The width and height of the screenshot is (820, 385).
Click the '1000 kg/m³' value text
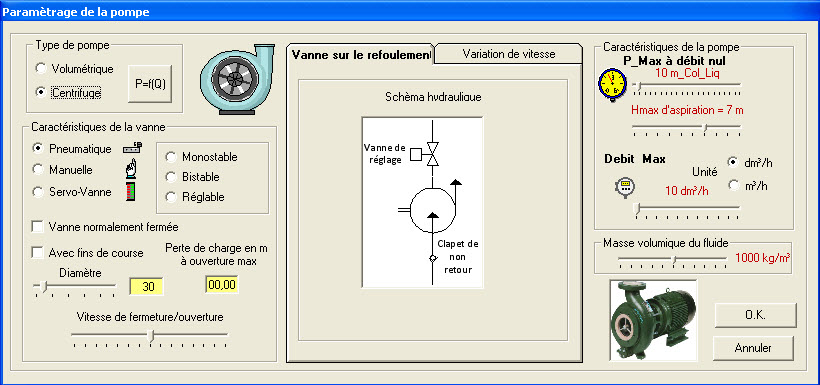[762, 258]
